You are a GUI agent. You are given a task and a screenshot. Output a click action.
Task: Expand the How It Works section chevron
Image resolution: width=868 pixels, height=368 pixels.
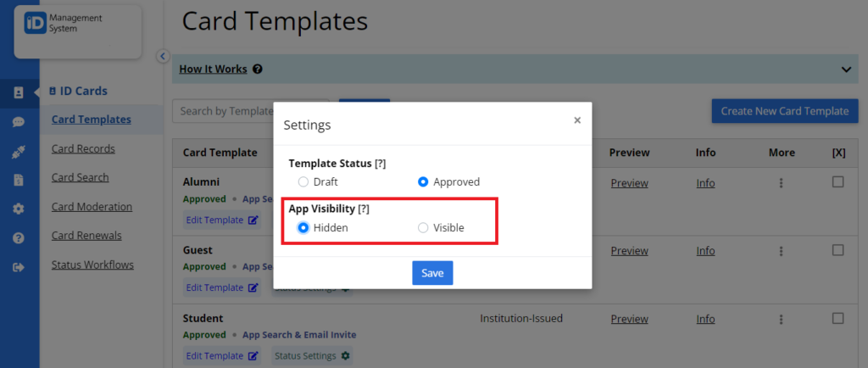point(846,70)
